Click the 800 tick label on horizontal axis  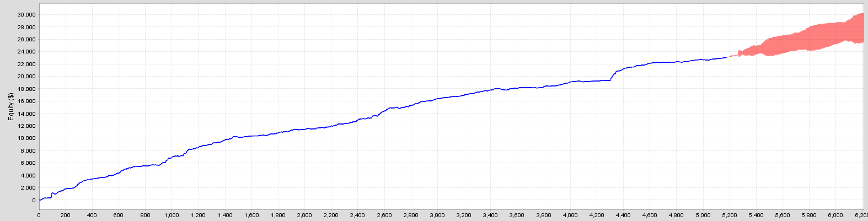(x=145, y=215)
